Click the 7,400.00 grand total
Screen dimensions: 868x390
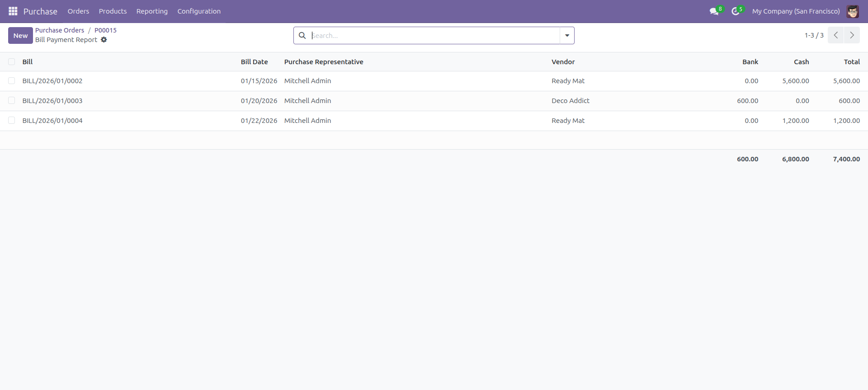(846, 159)
